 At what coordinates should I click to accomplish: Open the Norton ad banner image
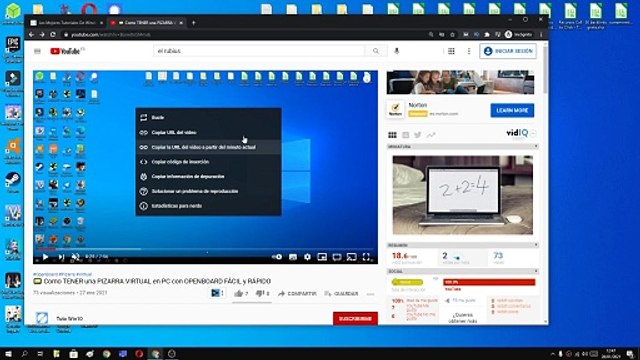[460, 82]
